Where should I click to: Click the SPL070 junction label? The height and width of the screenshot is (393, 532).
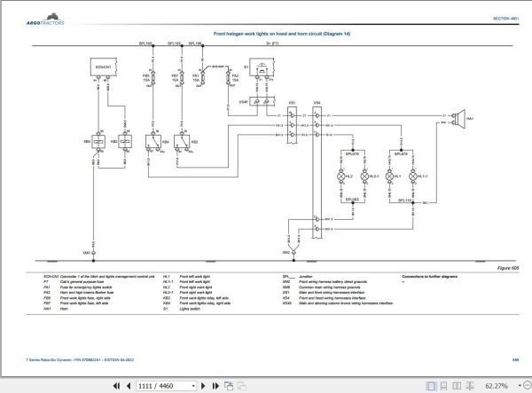point(352,153)
